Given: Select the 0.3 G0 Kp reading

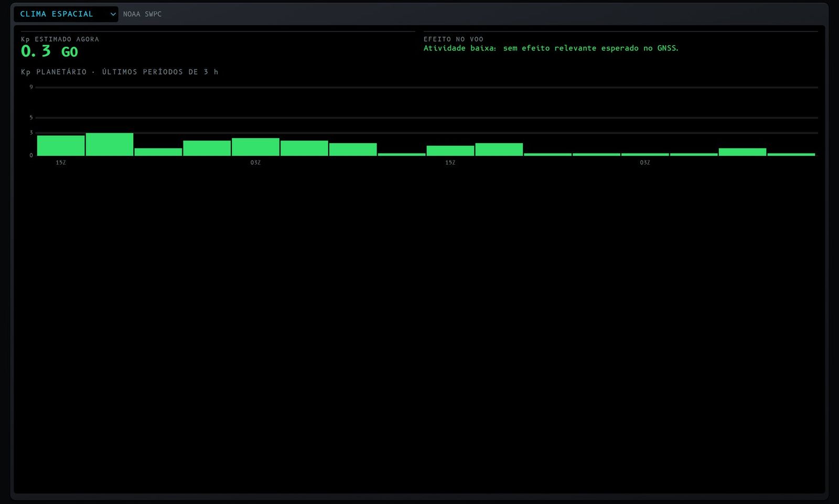Looking at the screenshot, I should 49,51.
